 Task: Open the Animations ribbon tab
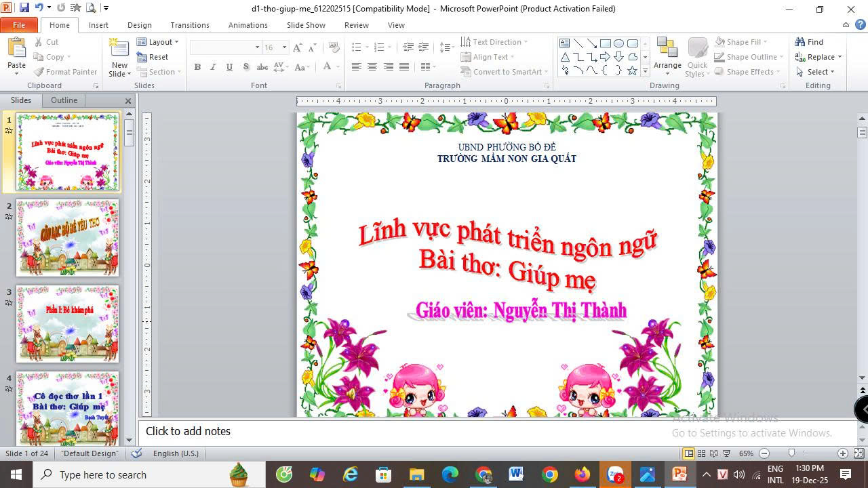pos(248,25)
